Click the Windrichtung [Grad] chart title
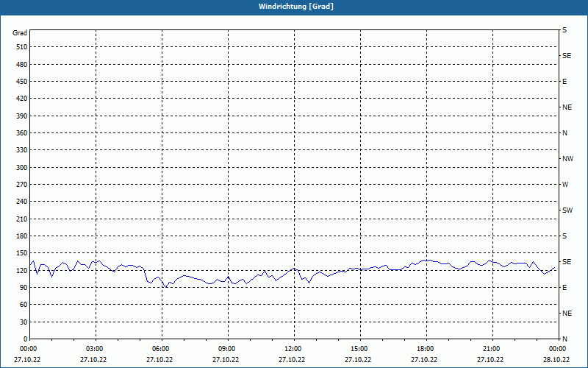 296,7
